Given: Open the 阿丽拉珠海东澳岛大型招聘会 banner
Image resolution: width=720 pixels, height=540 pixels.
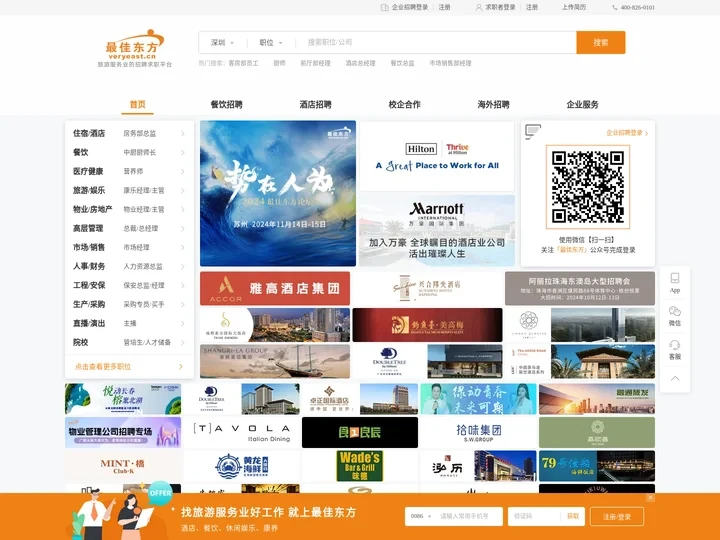Looking at the screenshot, I should [x=580, y=288].
